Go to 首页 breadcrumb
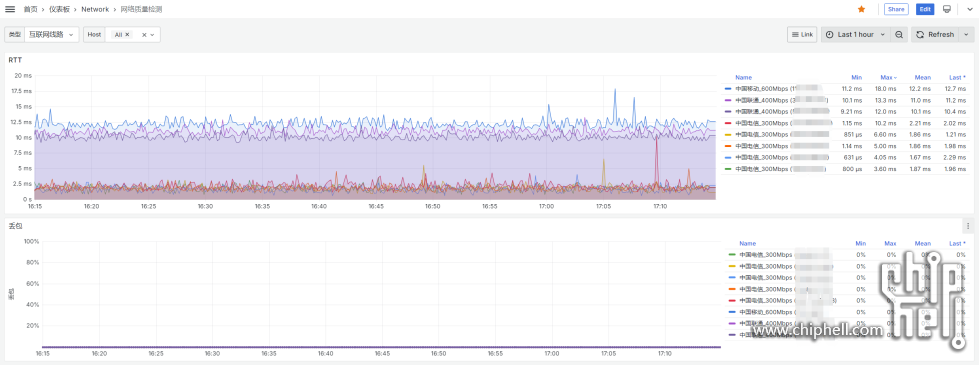The height and width of the screenshot is (365, 979). click(x=30, y=9)
